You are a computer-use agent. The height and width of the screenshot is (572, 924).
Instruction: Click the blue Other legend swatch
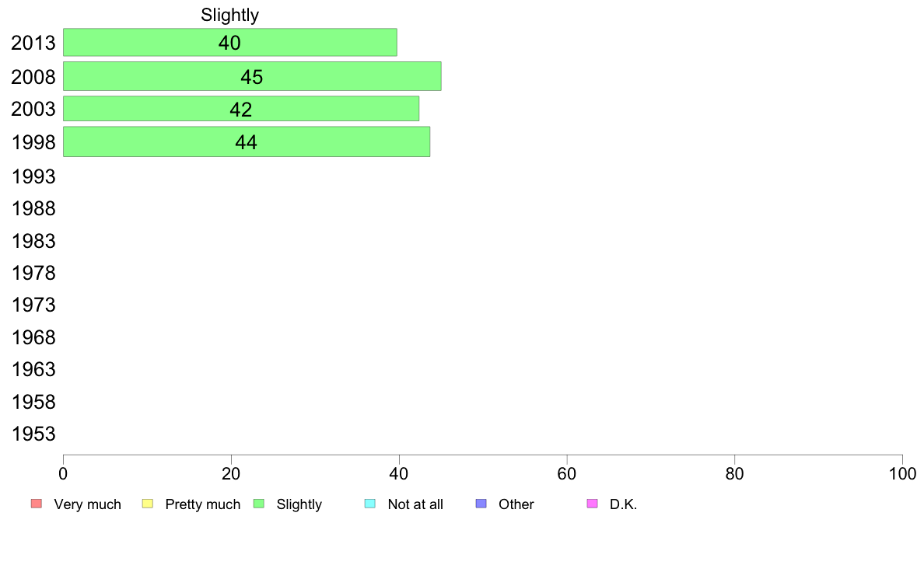click(x=481, y=504)
